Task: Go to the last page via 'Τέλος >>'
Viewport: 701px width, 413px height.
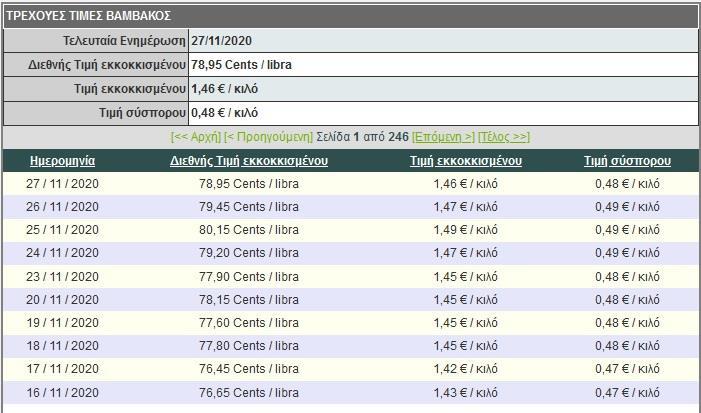Action: click(x=504, y=136)
